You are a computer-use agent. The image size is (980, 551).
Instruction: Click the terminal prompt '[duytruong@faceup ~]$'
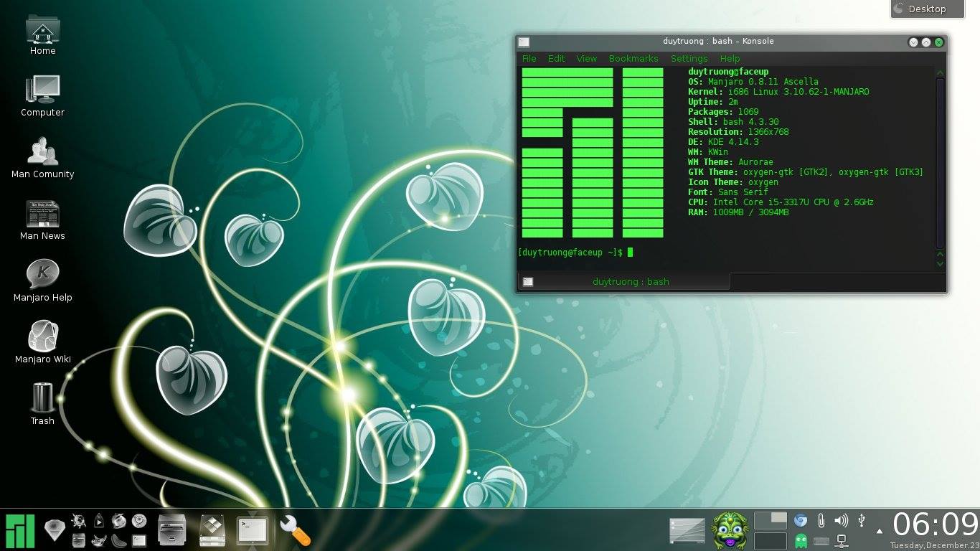(x=570, y=253)
